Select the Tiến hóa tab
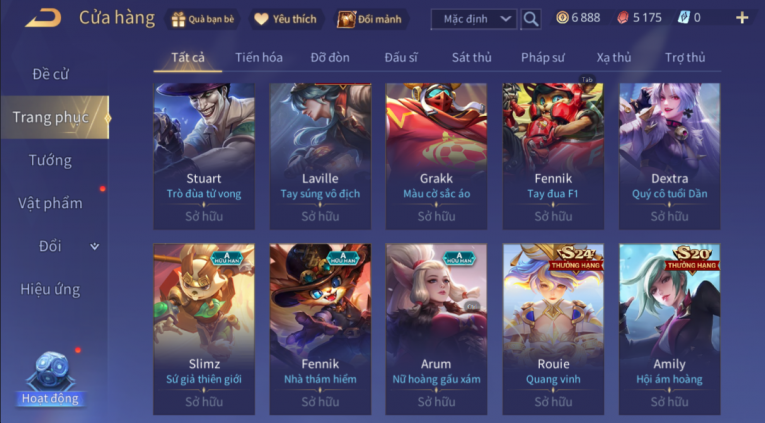 pos(259,58)
